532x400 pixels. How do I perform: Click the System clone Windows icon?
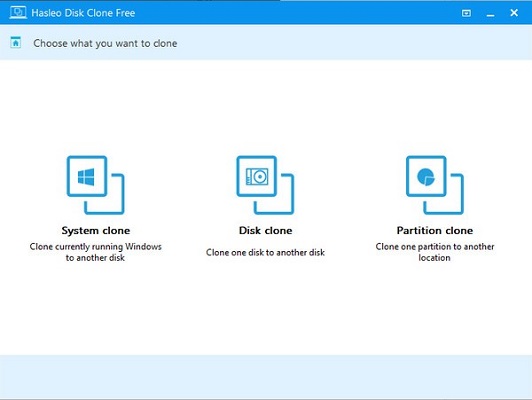click(95, 185)
